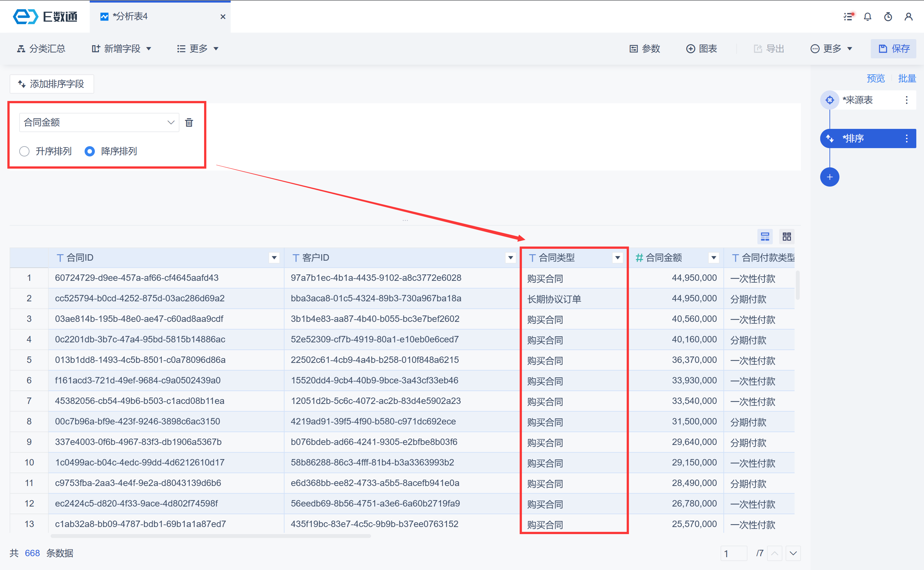Open 排序 step three-dot menu

point(906,138)
